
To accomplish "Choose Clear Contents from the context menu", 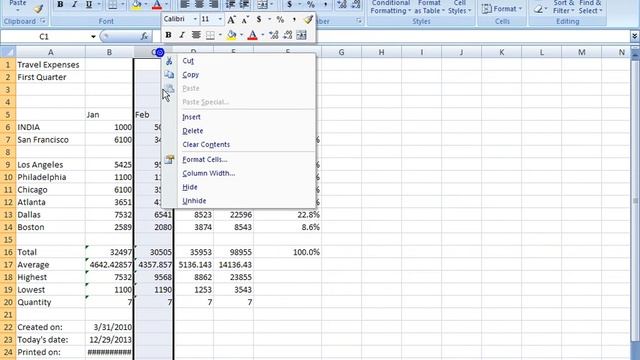I will 206,144.
